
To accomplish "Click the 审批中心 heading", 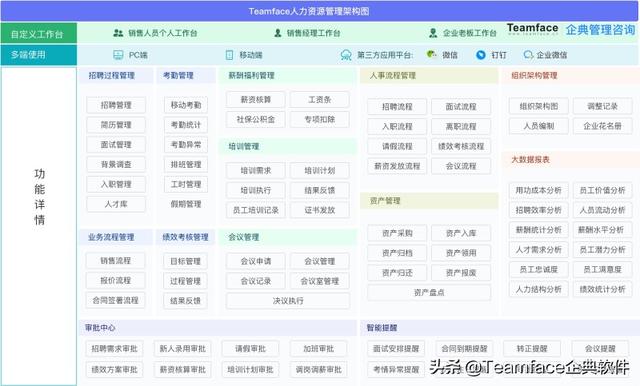I will pyautogui.click(x=100, y=328).
